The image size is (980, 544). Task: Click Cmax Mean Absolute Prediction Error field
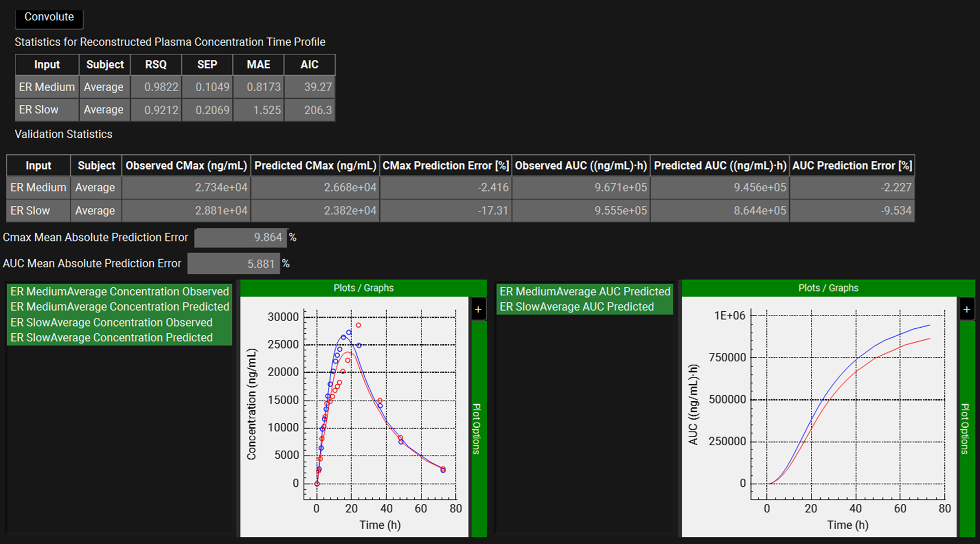pos(241,238)
